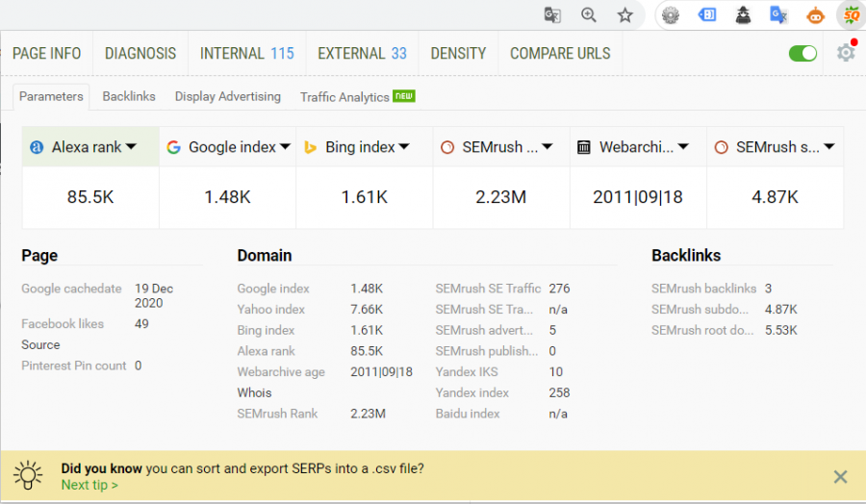
Task: Click the translate page icon in address bar
Action: click(x=552, y=14)
